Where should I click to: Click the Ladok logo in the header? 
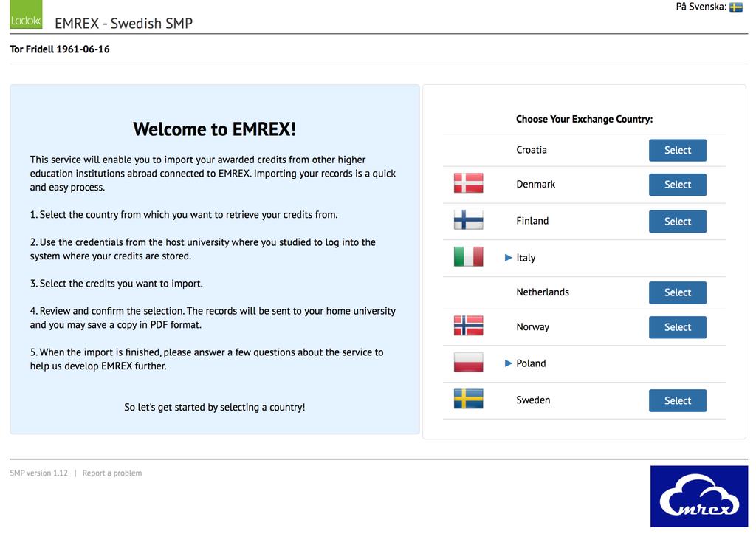pos(26,15)
